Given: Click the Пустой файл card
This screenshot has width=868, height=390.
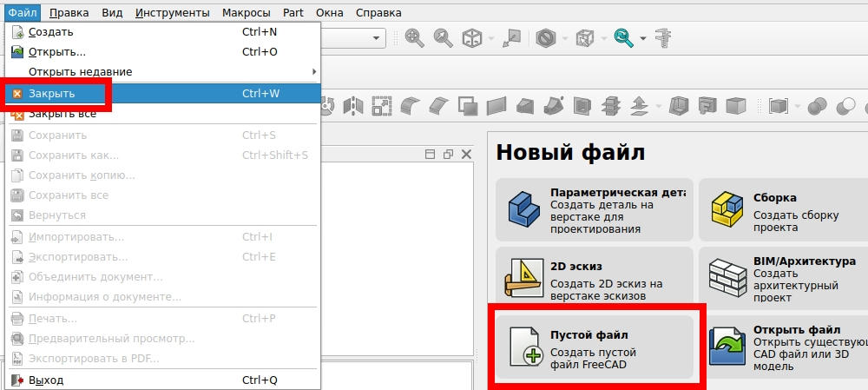Looking at the screenshot, I should [594, 347].
